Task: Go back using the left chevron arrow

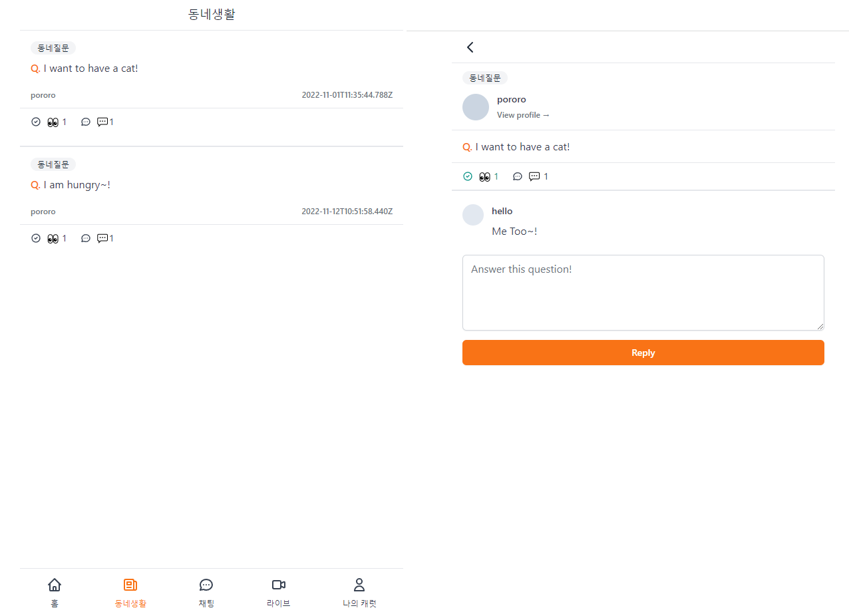Action: pos(470,47)
